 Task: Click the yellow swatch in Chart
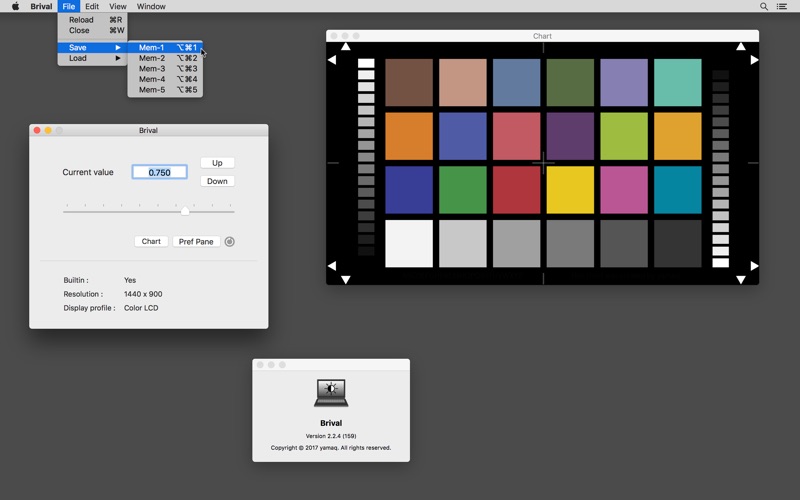(x=570, y=190)
